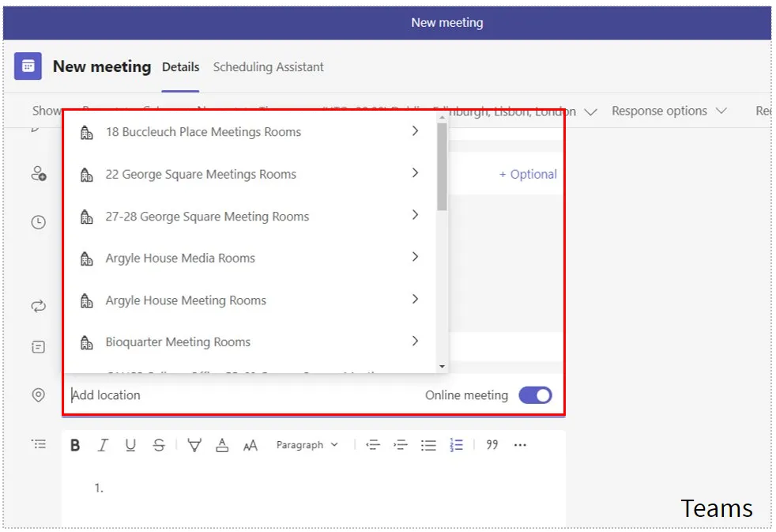Click the calendar icon beside New meeting
Viewport: 776px width, 532px height.
(28, 66)
